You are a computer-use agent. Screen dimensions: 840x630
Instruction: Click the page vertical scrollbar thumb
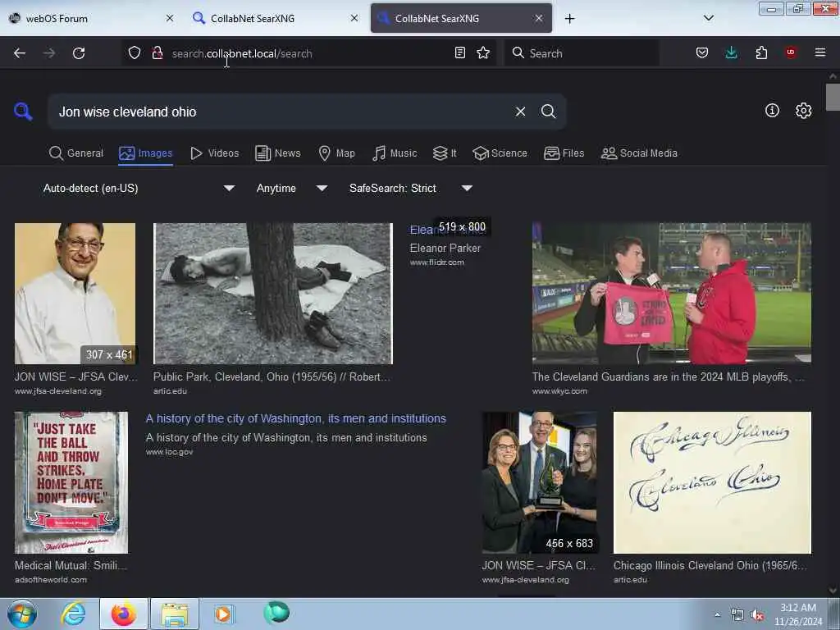[833, 97]
